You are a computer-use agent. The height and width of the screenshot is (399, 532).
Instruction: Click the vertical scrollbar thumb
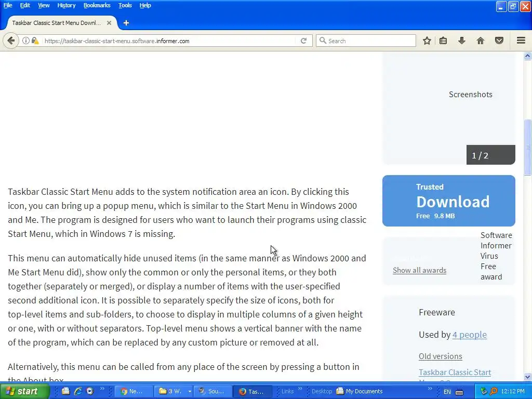coord(527,147)
